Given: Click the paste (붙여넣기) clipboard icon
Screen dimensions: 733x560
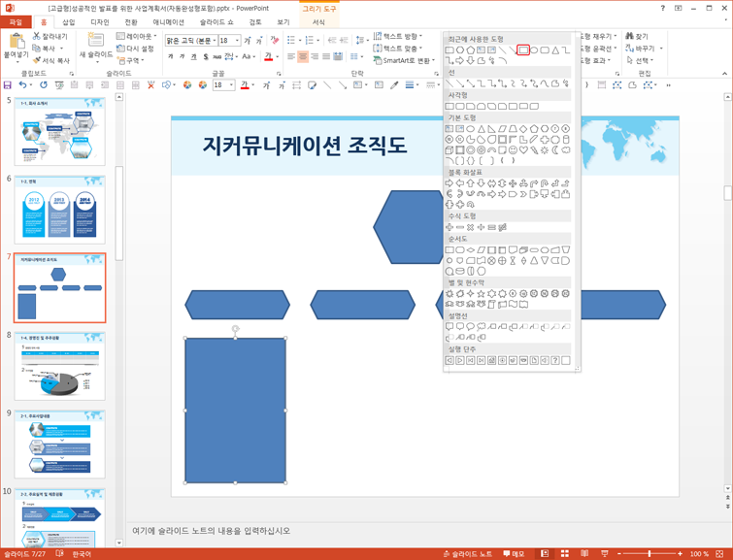Looking at the screenshot, I should pos(17,42).
